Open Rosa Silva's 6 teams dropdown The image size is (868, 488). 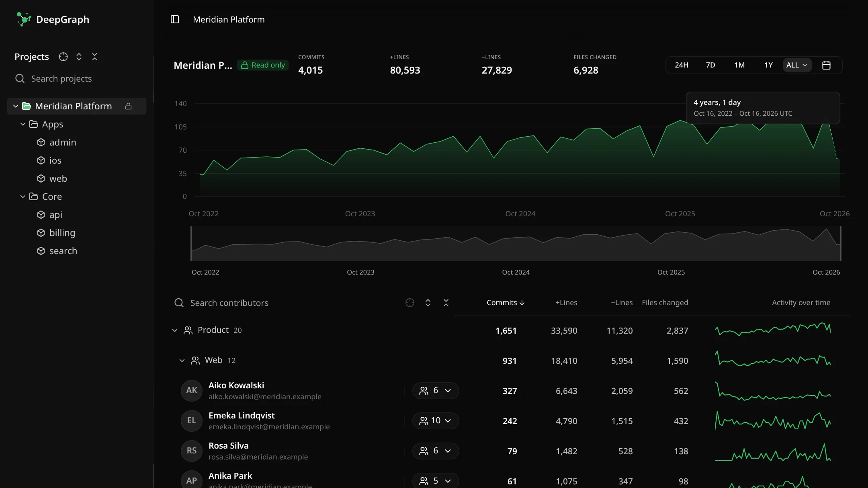coord(436,451)
